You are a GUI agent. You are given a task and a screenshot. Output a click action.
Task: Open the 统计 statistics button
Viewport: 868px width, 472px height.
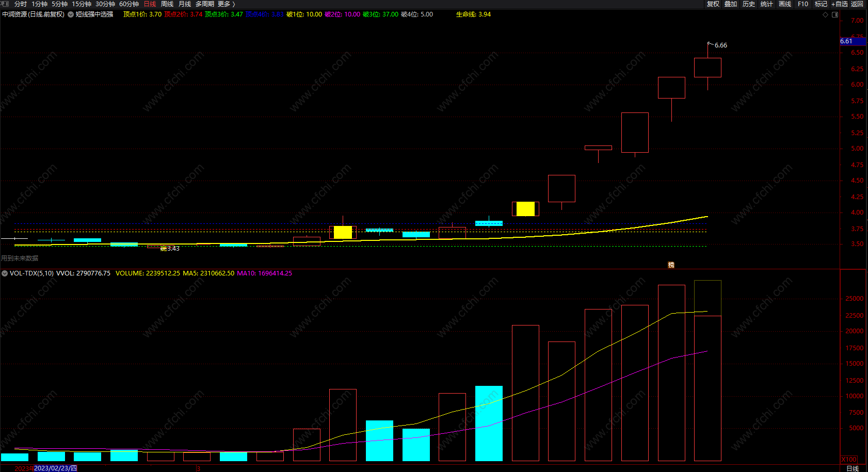767,4
